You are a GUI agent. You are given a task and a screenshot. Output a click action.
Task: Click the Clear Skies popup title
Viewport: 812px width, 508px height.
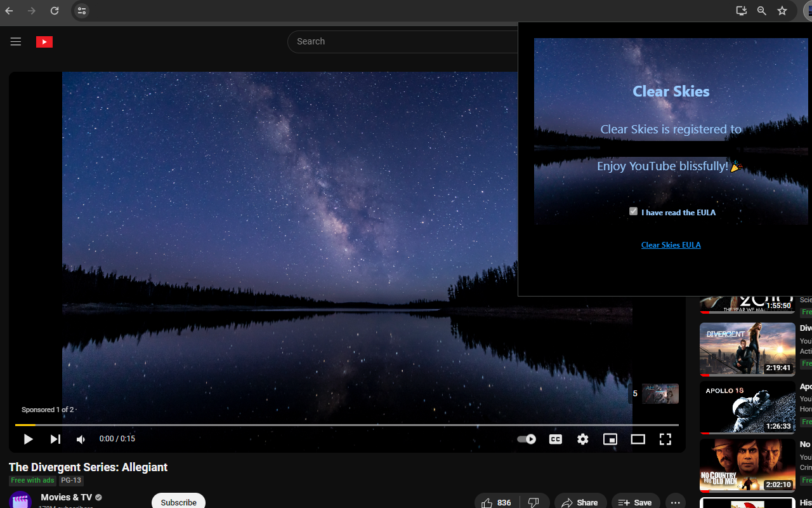[x=671, y=91]
